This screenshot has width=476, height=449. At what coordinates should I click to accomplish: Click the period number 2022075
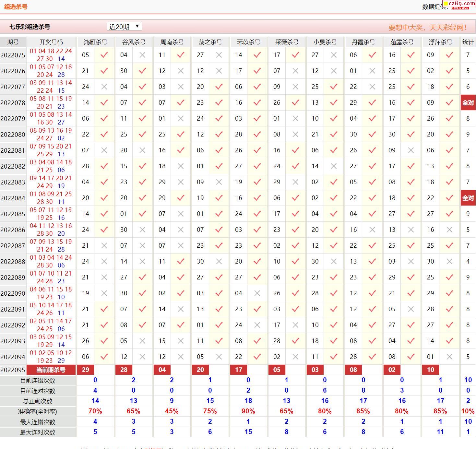[x=13, y=55]
